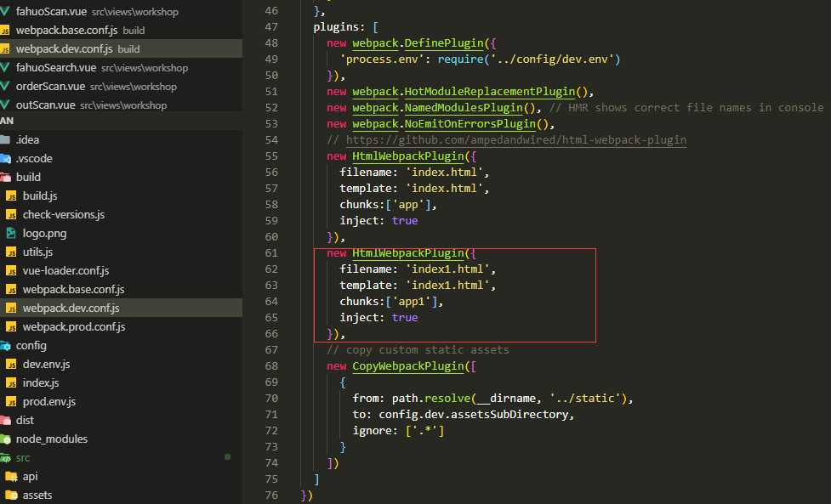Click line number 47 in the gutter

[271, 27]
